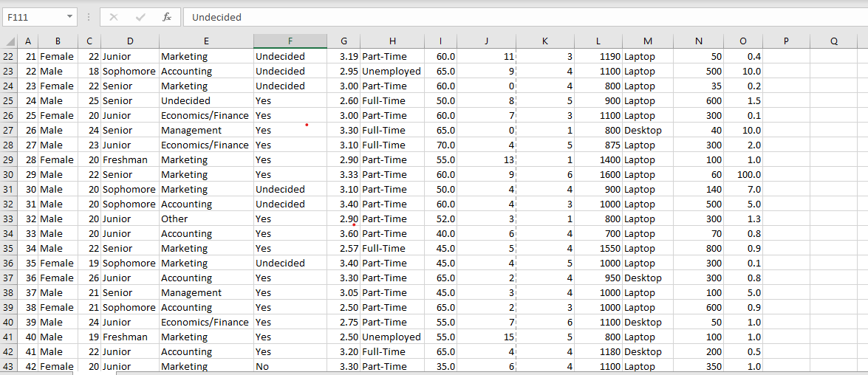Click the 18 age cell in row 23
868x375 pixels.
point(89,72)
